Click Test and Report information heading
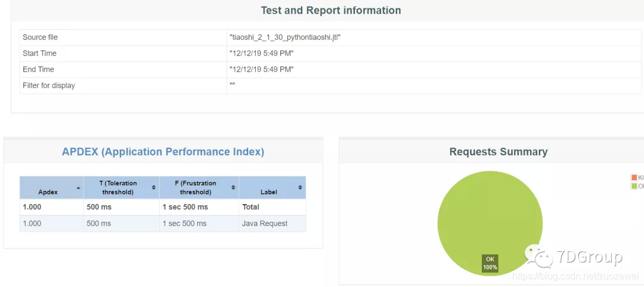Image resolution: width=644 pixels, height=287 pixels. pos(330,10)
